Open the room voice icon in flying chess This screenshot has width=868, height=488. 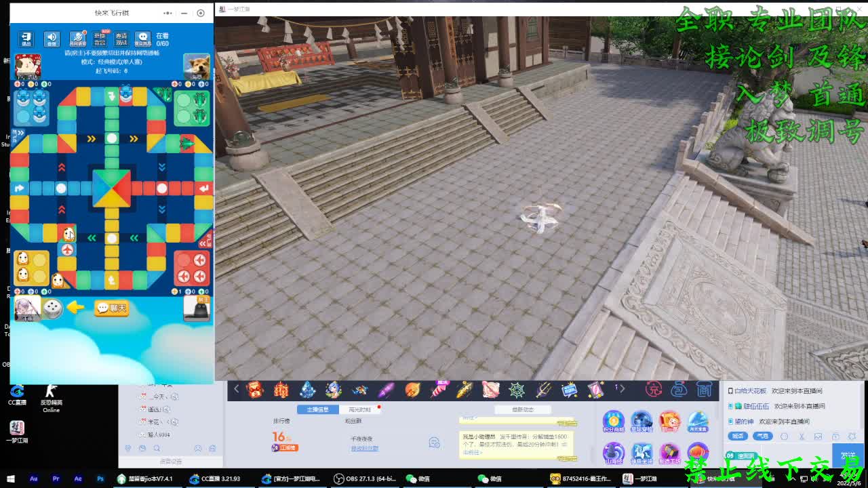point(77,39)
